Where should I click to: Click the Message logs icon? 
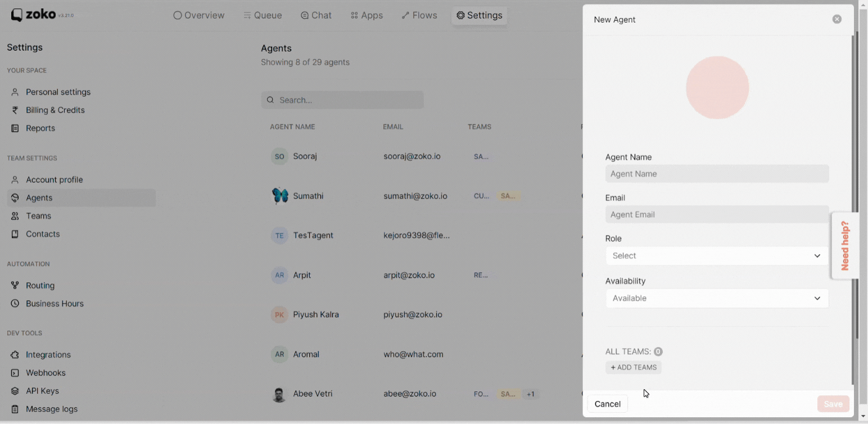pyautogui.click(x=15, y=409)
